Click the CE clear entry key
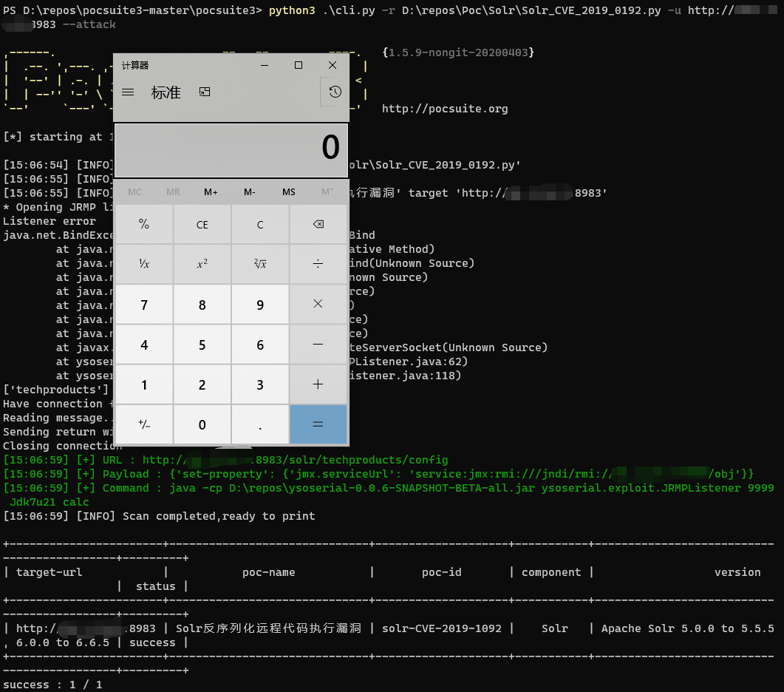This screenshot has height=692, width=784. pos(202,224)
